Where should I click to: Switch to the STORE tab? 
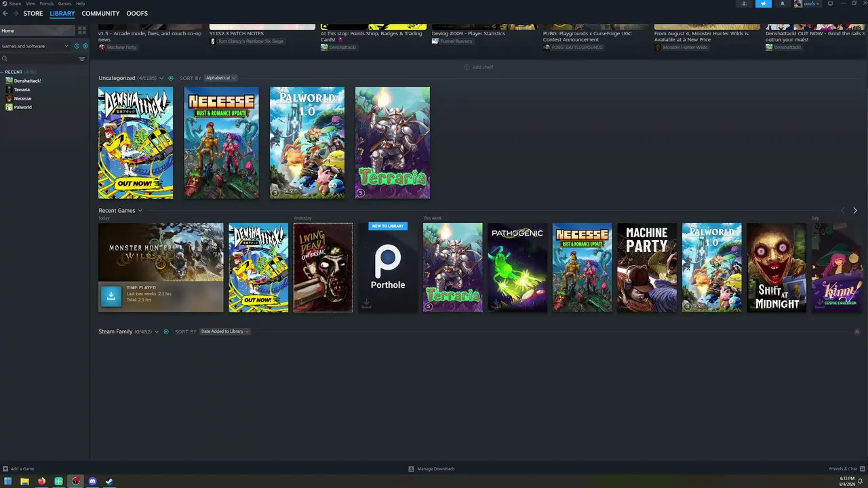33,14
